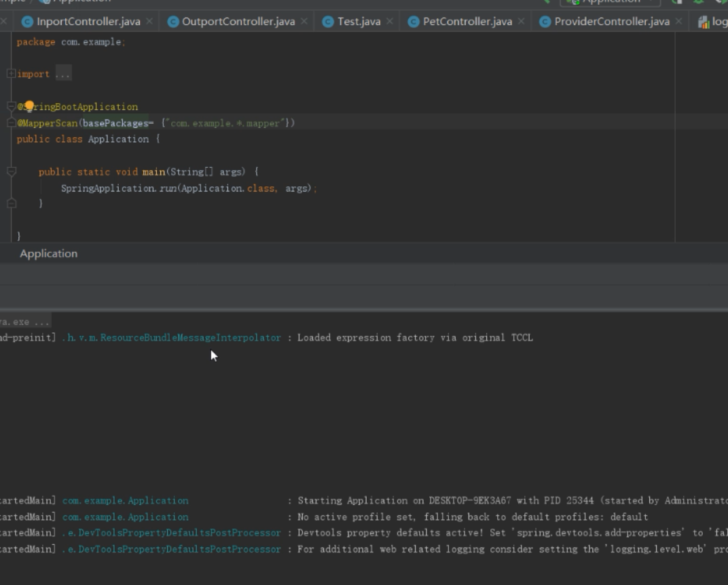Image resolution: width=728 pixels, height=585 pixels.
Task: Open DevToolsPropertyDefaultsPostProcessor link on additional web logging row
Action: (171, 549)
